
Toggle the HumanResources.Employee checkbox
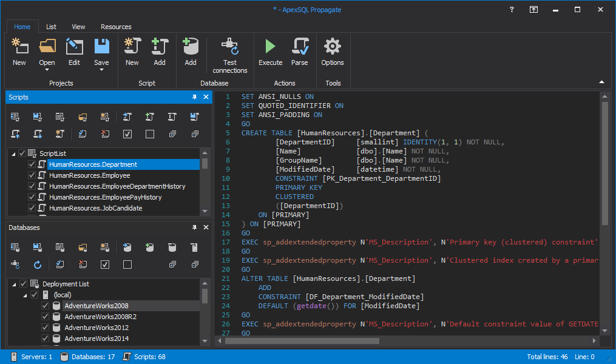click(x=32, y=175)
